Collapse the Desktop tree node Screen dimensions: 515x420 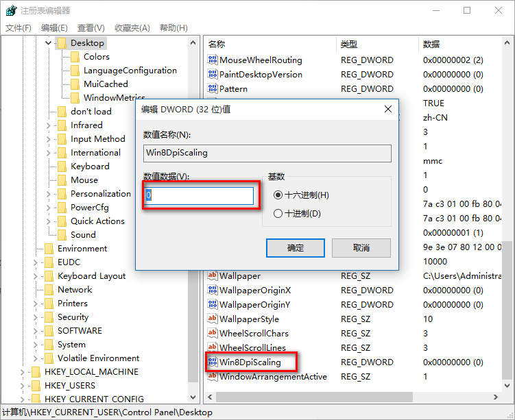[48, 43]
